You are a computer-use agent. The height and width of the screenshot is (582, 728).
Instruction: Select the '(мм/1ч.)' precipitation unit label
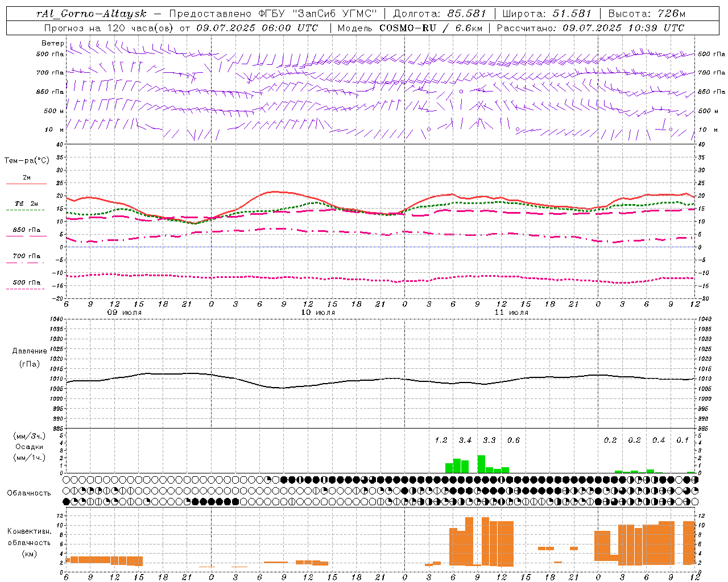click(30, 458)
